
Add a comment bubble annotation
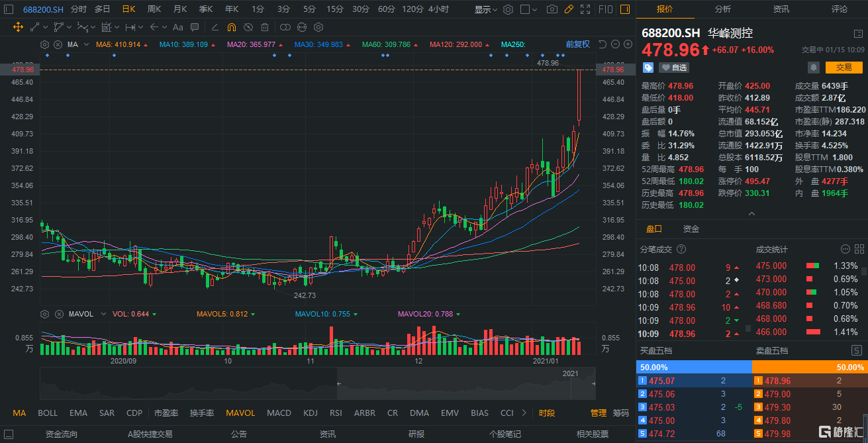pyautogui.click(x=194, y=27)
